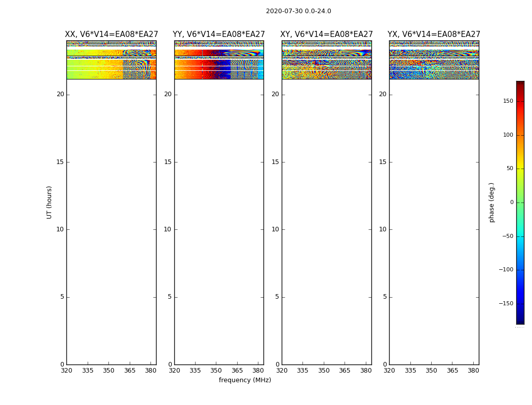Click the UT (hours) axis label
Image resolution: width=532 pixels, height=405 pixels.
(x=49, y=202)
